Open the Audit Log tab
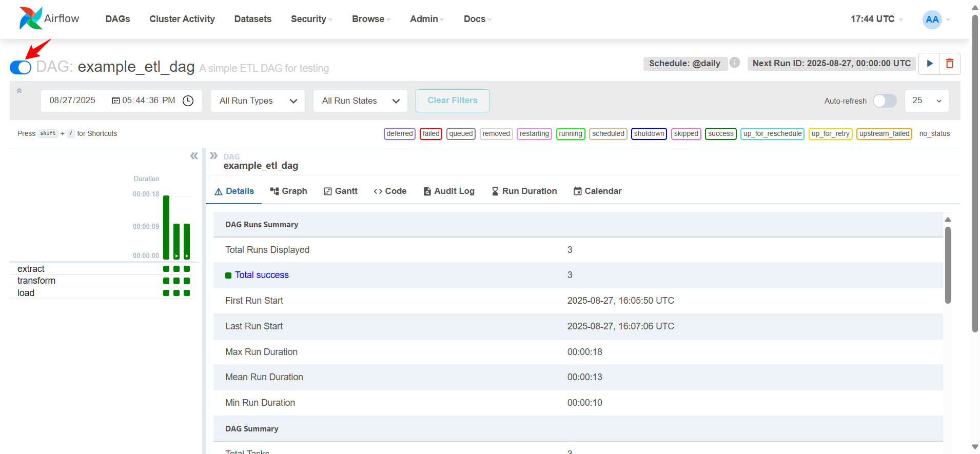This screenshot has width=980, height=454. [x=449, y=191]
